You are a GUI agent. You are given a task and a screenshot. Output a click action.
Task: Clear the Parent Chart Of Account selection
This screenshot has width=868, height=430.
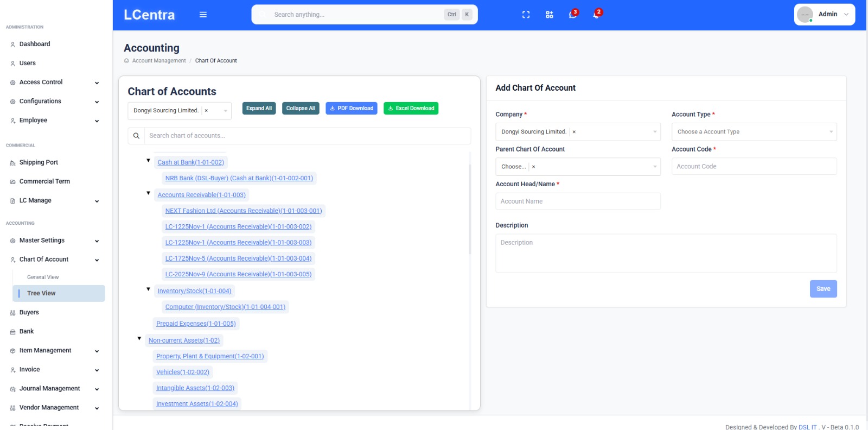tap(533, 167)
